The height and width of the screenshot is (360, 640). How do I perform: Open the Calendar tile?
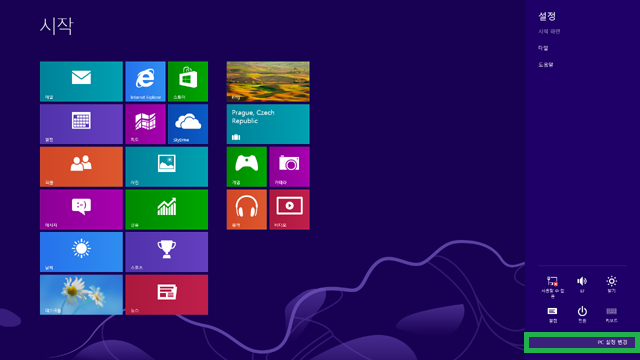(81, 124)
